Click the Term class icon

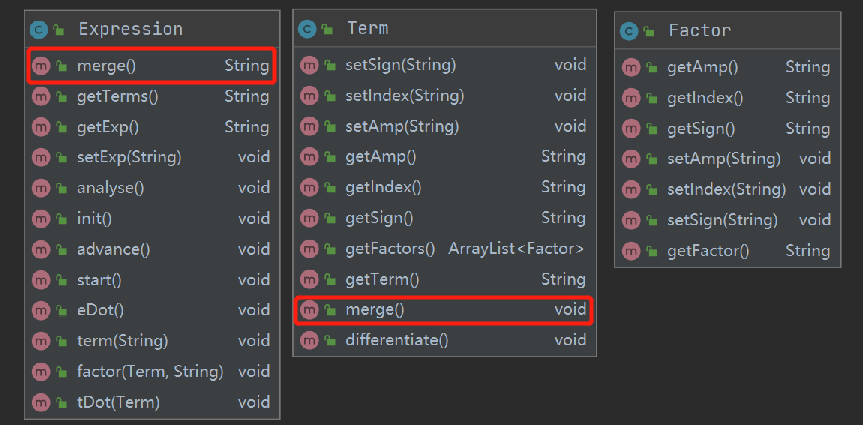pos(309,29)
